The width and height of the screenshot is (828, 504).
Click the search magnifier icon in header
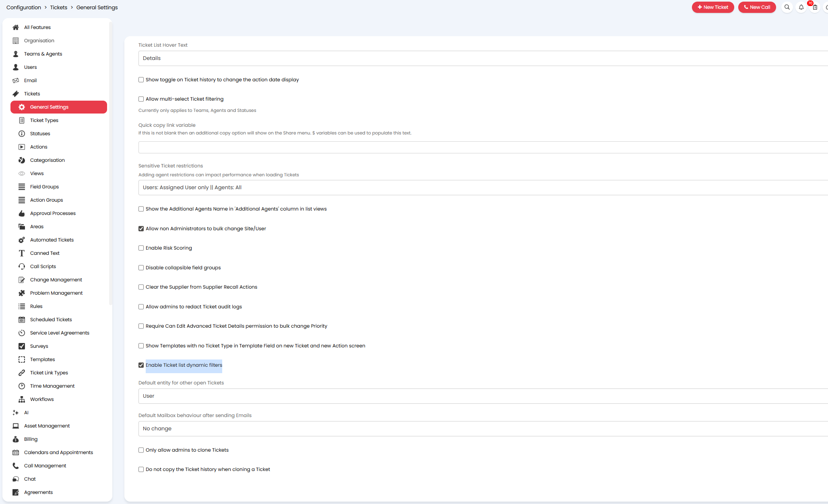[787, 7]
